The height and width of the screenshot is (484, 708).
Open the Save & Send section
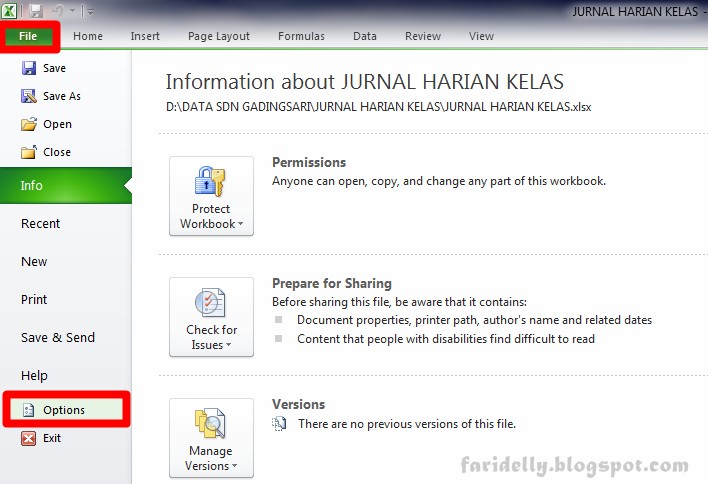click(58, 337)
